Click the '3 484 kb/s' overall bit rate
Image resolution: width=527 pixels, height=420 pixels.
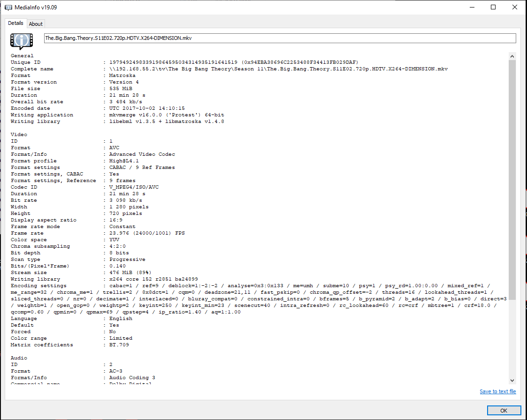click(x=126, y=102)
